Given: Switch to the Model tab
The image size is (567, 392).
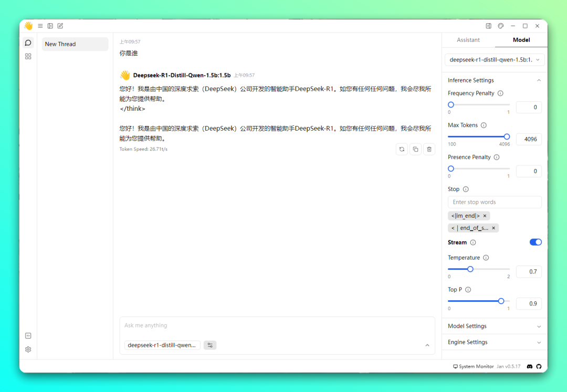Looking at the screenshot, I should (x=521, y=40).
